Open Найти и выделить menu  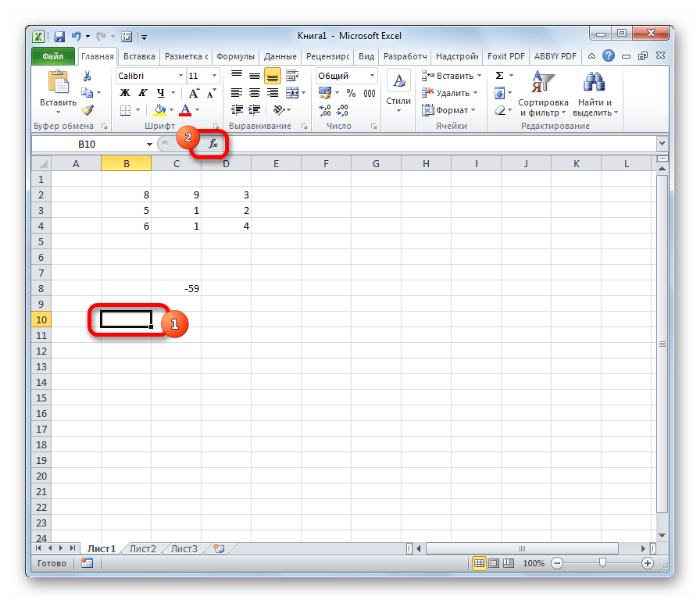(x=595, y=94)
